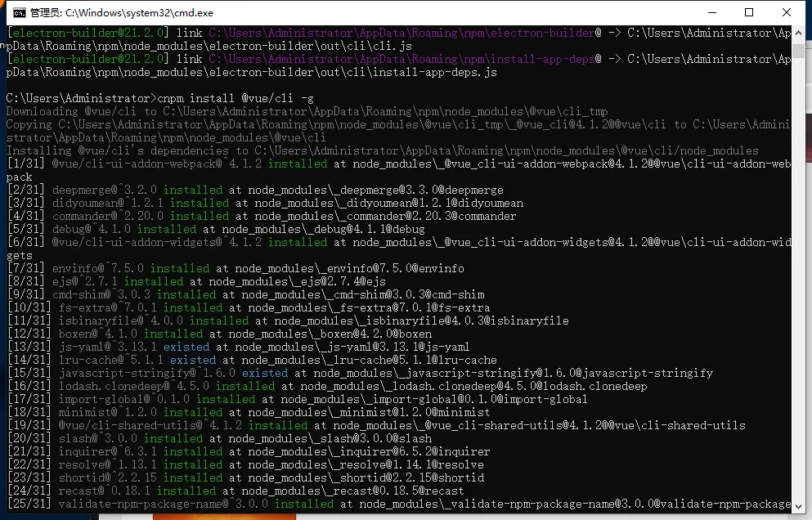This screenshot has width=812, height=520.
Task: Click the [4/31] commander line
Action: point(262,216)
